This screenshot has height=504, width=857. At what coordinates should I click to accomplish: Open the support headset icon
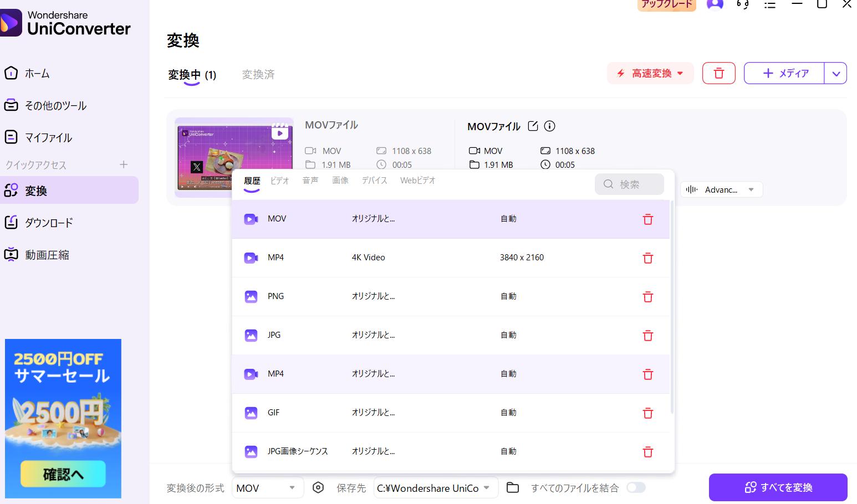(x=743, y=4)
